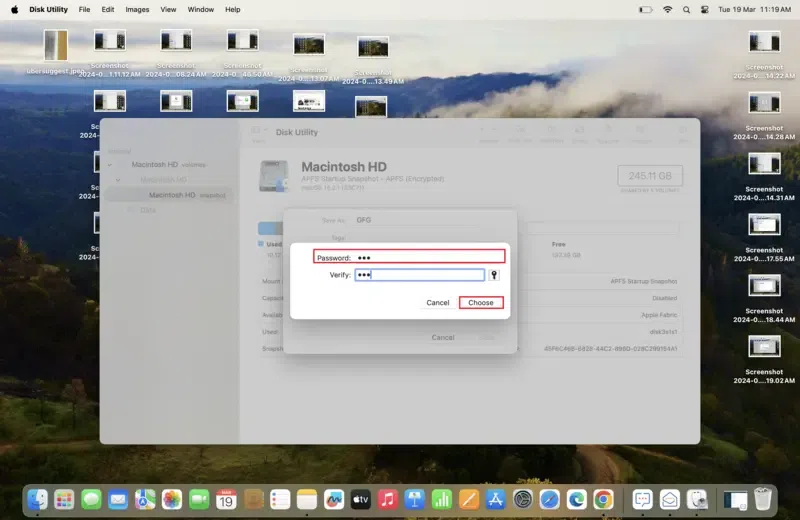Open Control Center in menu bar

(705, 9)
